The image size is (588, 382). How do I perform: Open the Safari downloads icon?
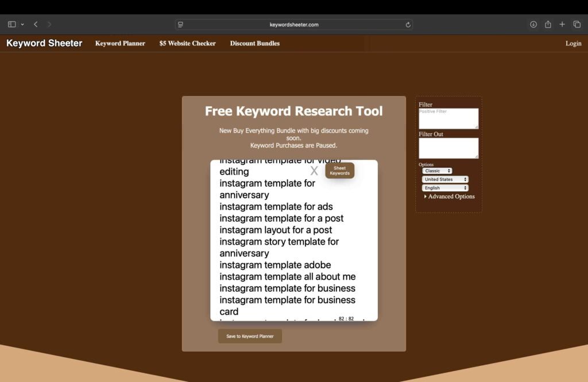coord(533,24)
